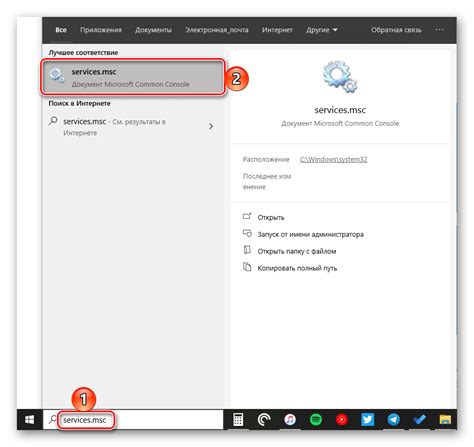
Task: Open Twitter app in taskbar
Action: click(x=368, y=419)
